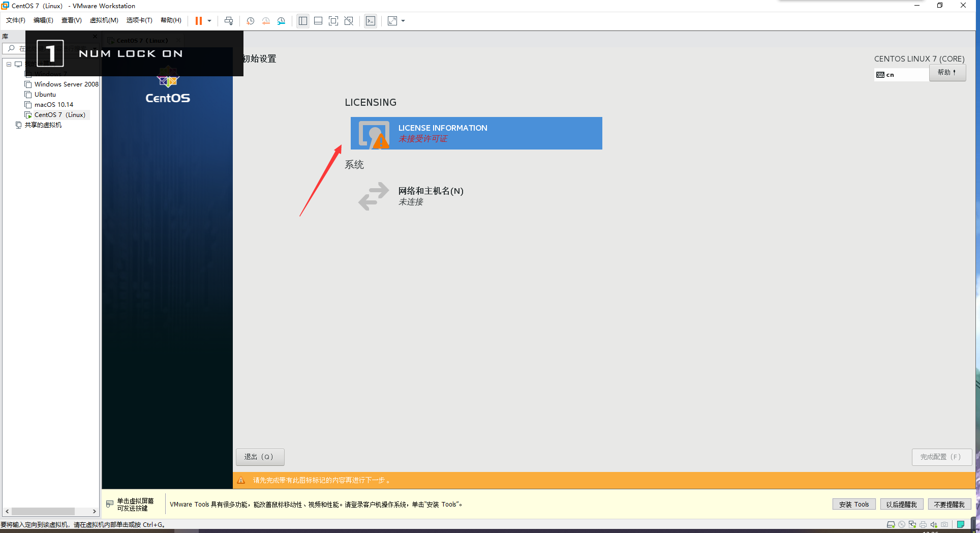Open the 文件(F) menu
Viewport: 980px width, 533px height.
tap(16, 20)
